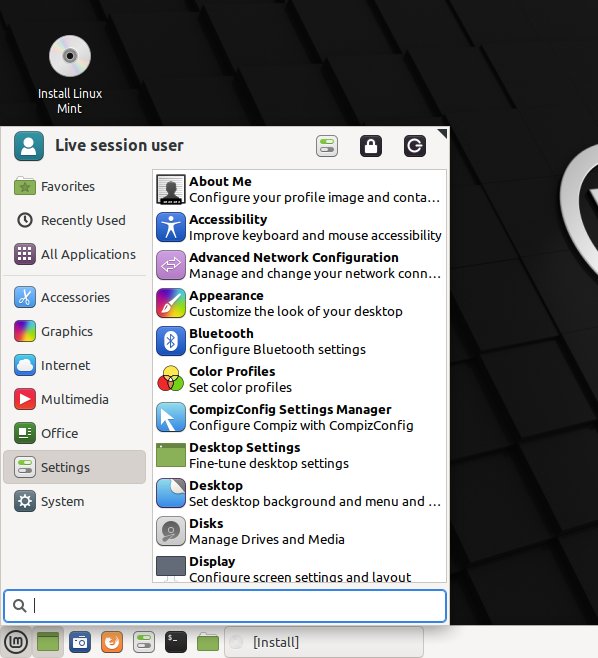The height and width of the screenshot is (658, 598).
Task: Launch Firefox from the panel
Action: click(112, 642)
